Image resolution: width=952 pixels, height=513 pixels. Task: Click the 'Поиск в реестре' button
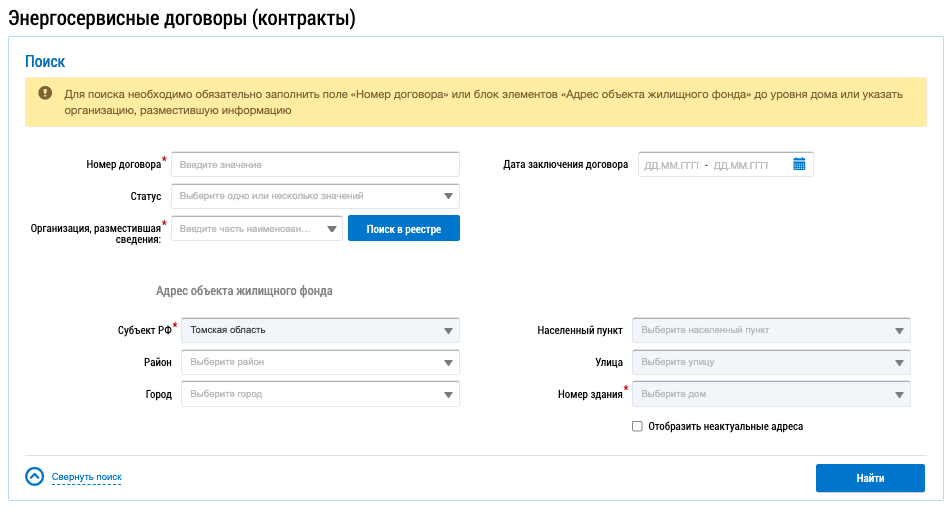(403, 229)
